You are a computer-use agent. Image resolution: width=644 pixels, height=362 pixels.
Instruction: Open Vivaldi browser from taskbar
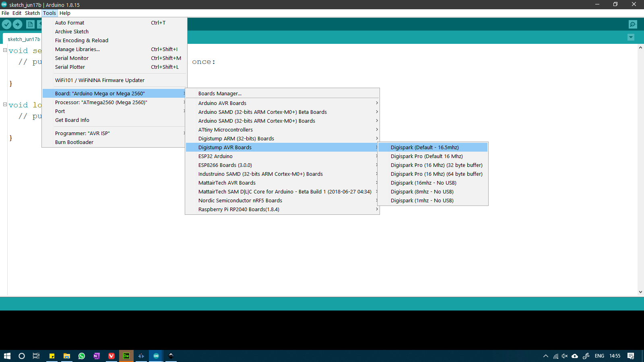point(111,356)
